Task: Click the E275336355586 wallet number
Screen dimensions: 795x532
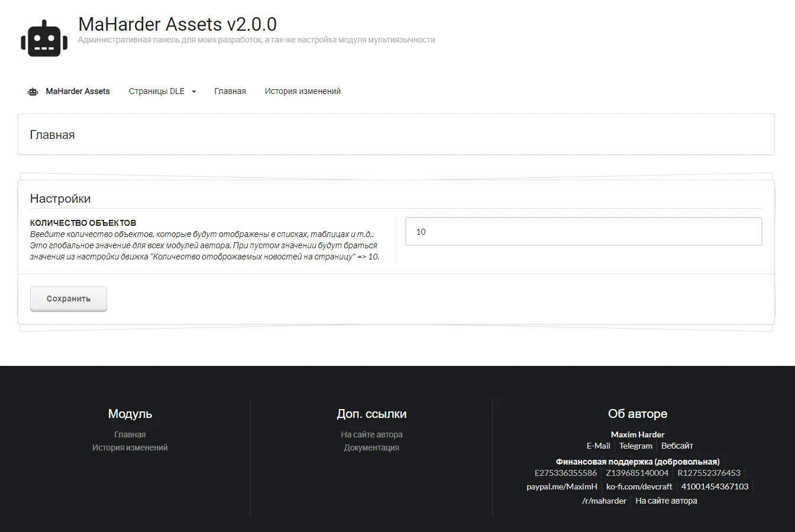Action: point(565,473)
